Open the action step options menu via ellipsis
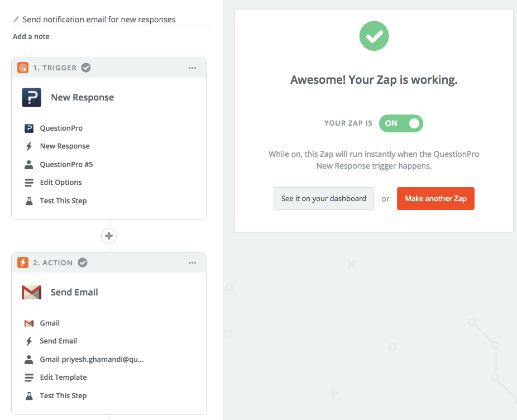 click(193, 262)
